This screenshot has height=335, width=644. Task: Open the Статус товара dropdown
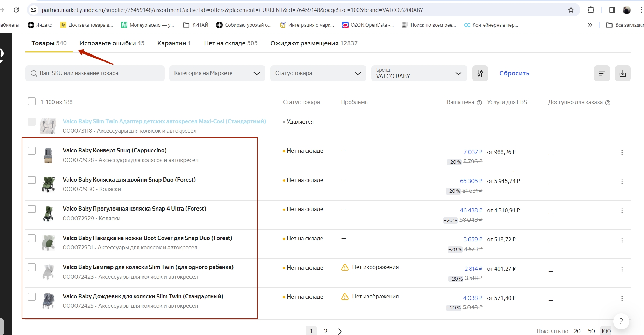(x=318, y=73)
